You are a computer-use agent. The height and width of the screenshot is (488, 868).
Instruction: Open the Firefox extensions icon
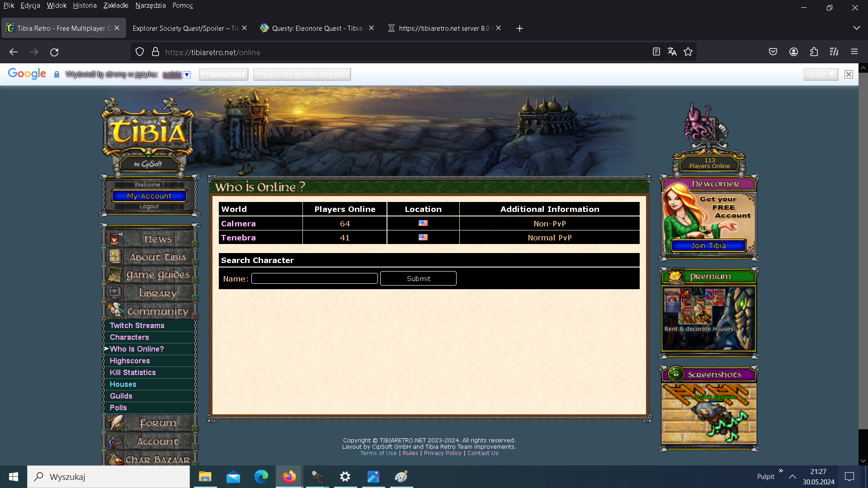point(814,52)
